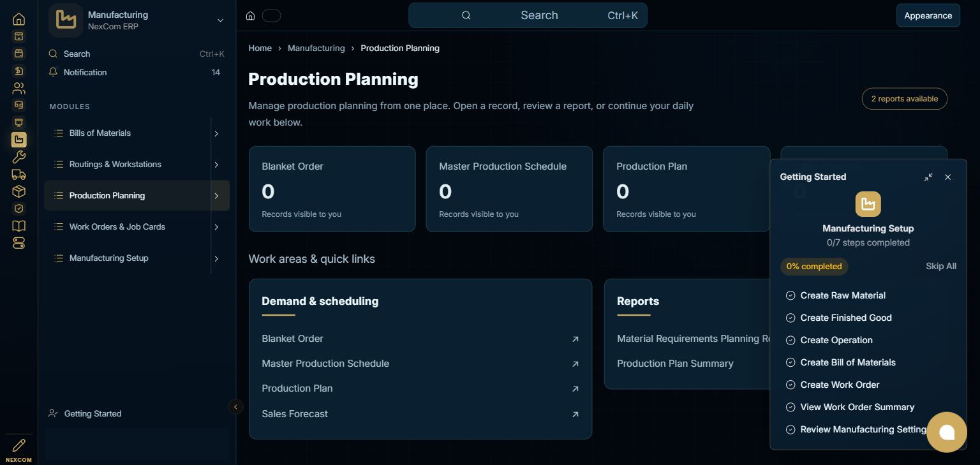Expand Work Orders & Job Cards chevron
Viewport: 980px width, 465px height.
click(216, 227)
